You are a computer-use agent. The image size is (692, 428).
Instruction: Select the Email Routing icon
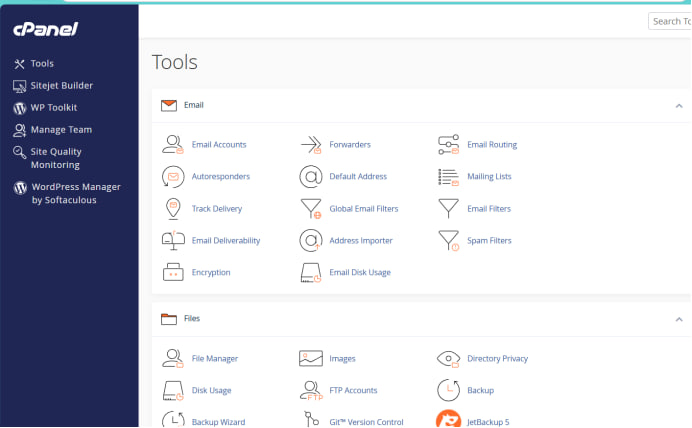[x=448, y=145]
